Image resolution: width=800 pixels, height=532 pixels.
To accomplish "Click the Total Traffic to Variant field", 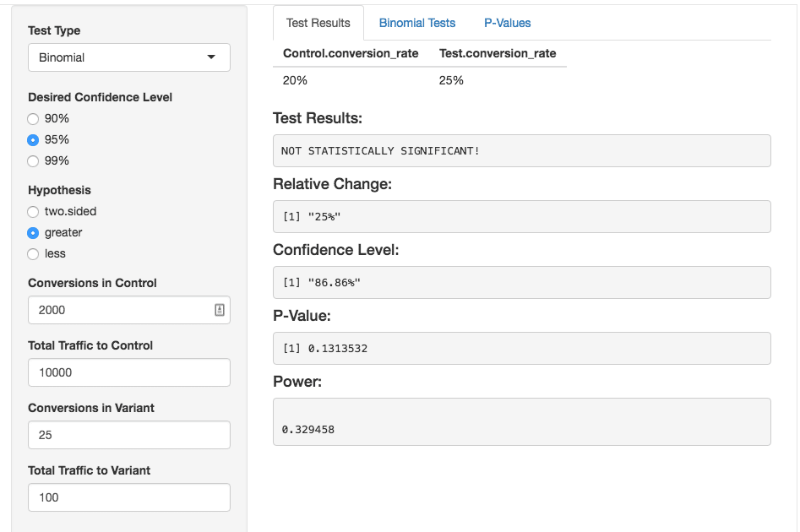I will (128, 497).
